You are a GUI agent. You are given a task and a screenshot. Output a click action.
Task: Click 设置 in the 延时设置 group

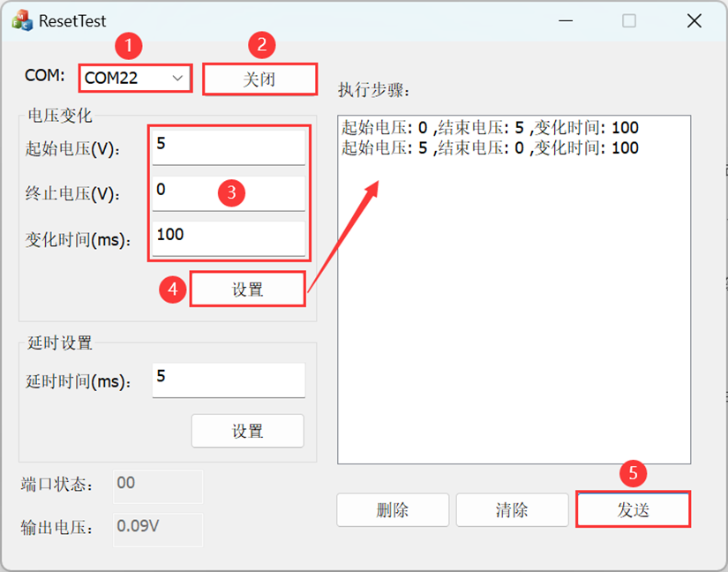click(x=247, y=431)
